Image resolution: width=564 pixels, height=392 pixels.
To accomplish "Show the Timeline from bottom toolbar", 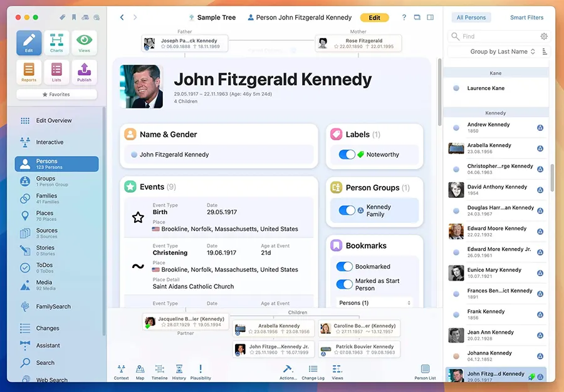I will point(159,371).
